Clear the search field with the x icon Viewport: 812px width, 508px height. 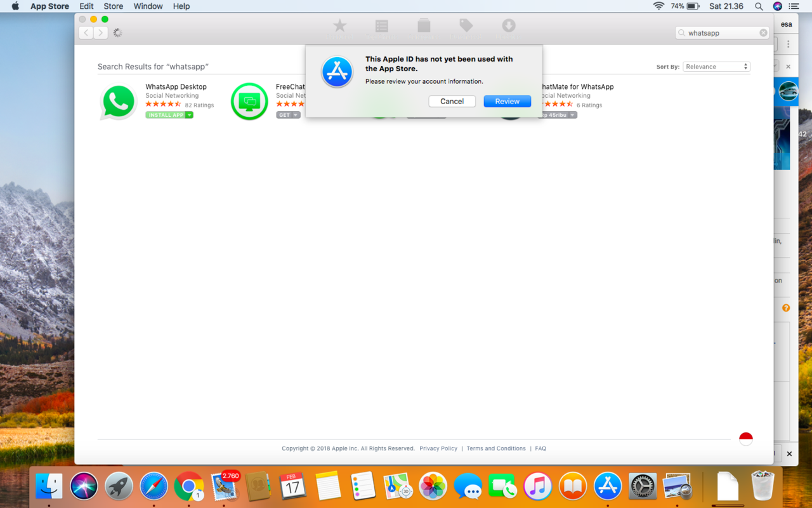pos(763,33)
